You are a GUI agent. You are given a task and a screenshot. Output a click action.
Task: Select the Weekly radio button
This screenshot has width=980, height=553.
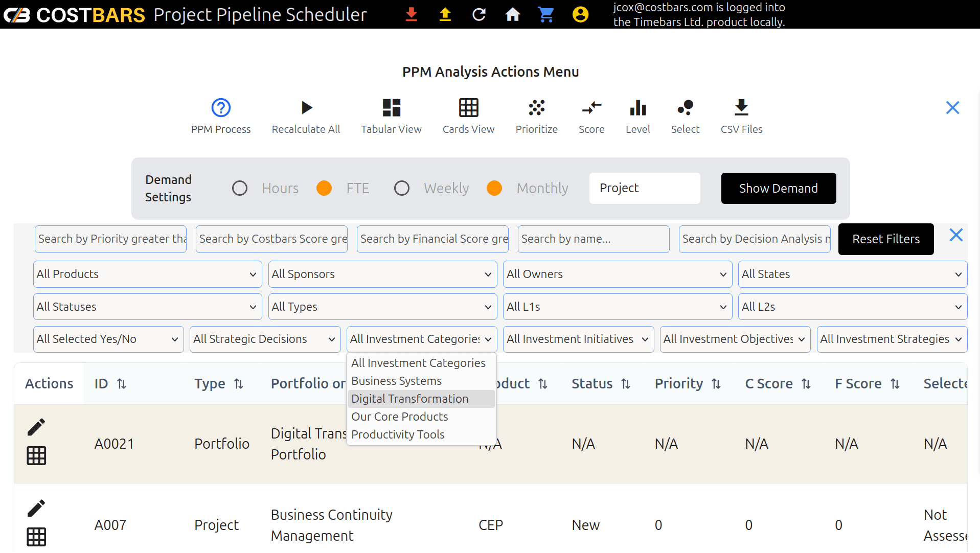pyautogui.click(x=402, y=188)
